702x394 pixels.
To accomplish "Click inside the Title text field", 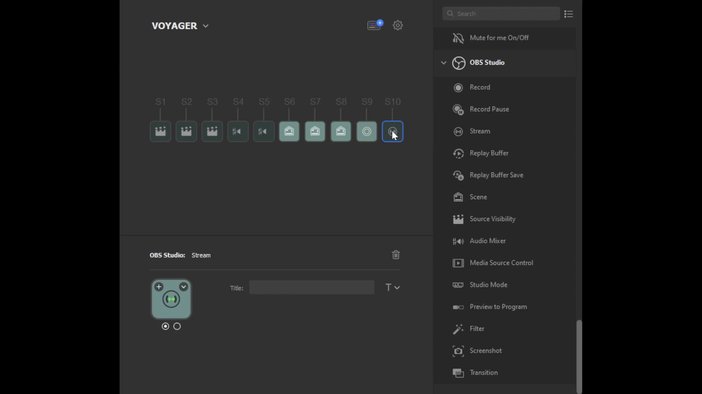I will [x=312, y=287].
